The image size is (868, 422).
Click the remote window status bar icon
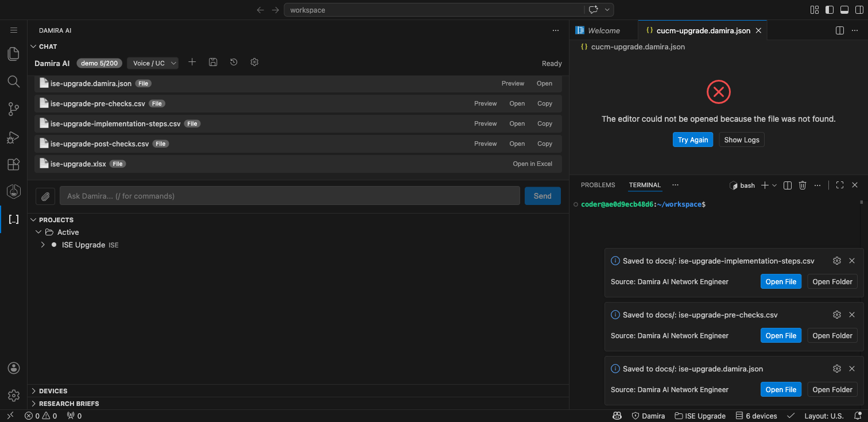click(x=10, y=416)
